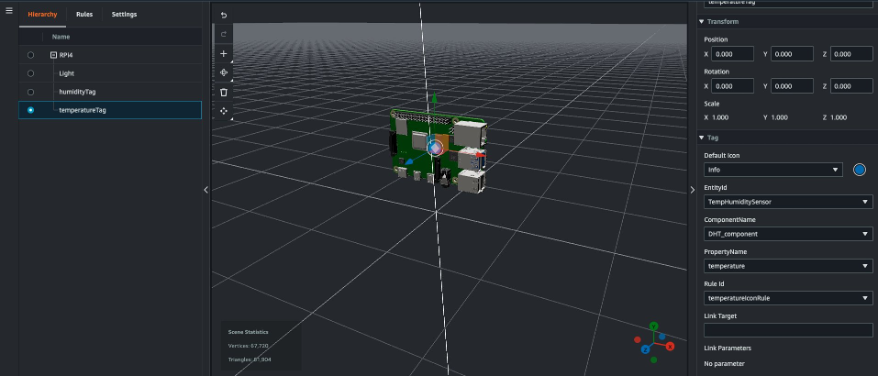This screenshot has width=879, height=377.
Task: Open the EntityId dropdown
Action: (x=788, y=202)
